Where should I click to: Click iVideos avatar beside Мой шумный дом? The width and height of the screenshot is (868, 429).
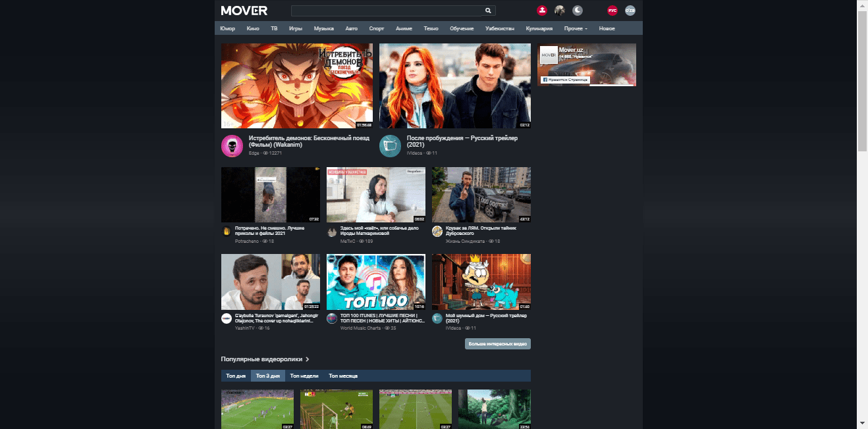point(437,318)
